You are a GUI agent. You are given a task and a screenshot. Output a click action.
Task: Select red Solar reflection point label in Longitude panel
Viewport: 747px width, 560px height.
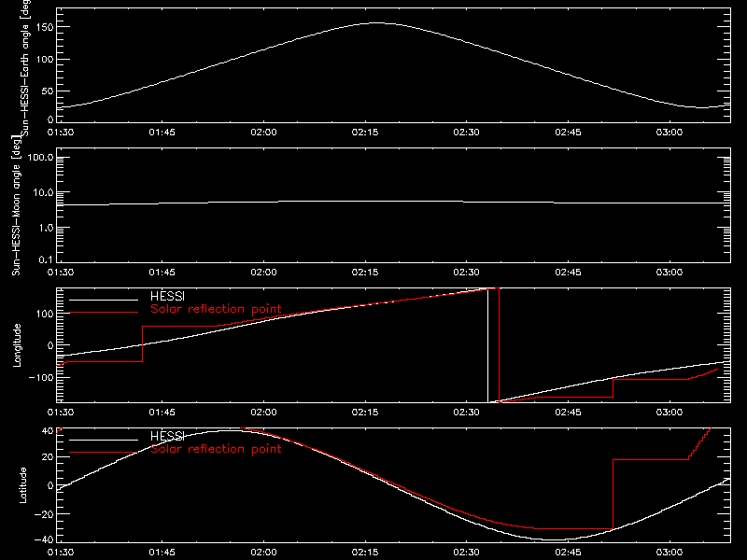(x=216, y=309)
